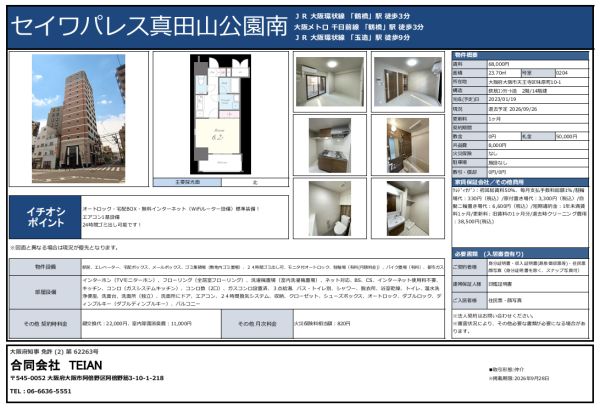
Task: View the room photo showing the balcony window
Action: coord(330,82)
